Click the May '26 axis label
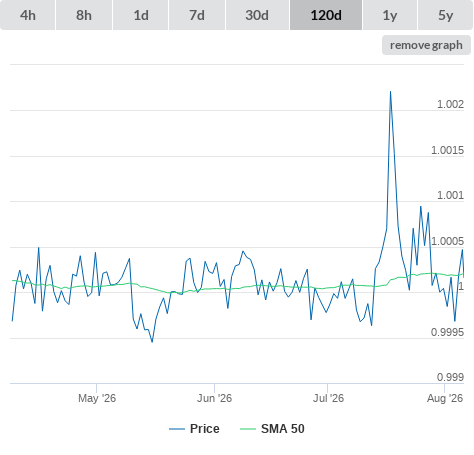Image resolution: width=474 pixels, height=455 pixels. pyautogui.click(x=97, y=398)
